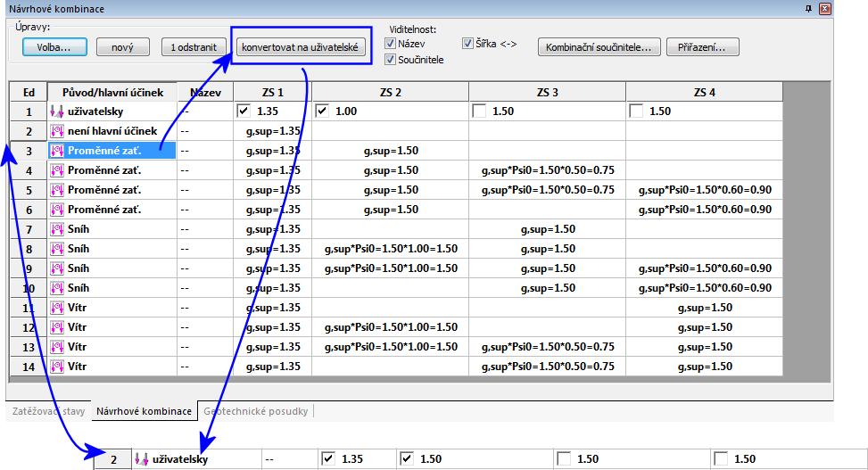868x470 pixels.
Task: Click the Vítr icon in row 11
Action: (57, 308)
